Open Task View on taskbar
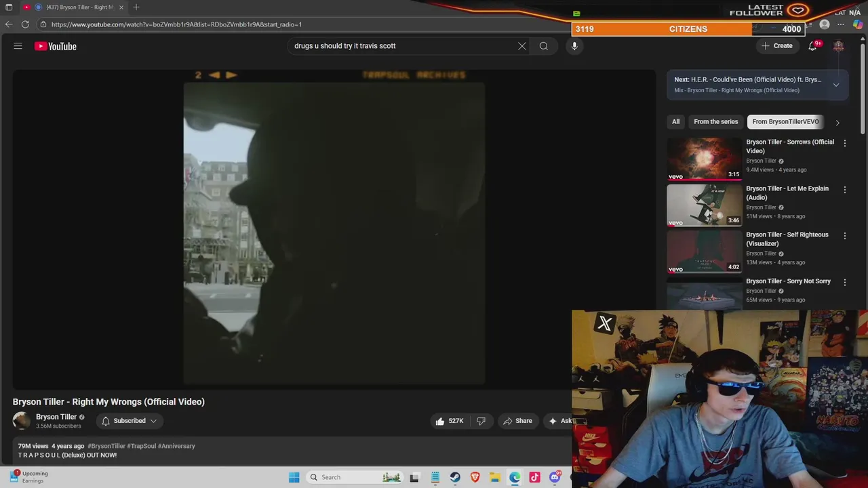This screenshot has width=868, height=488. [414, 477]
